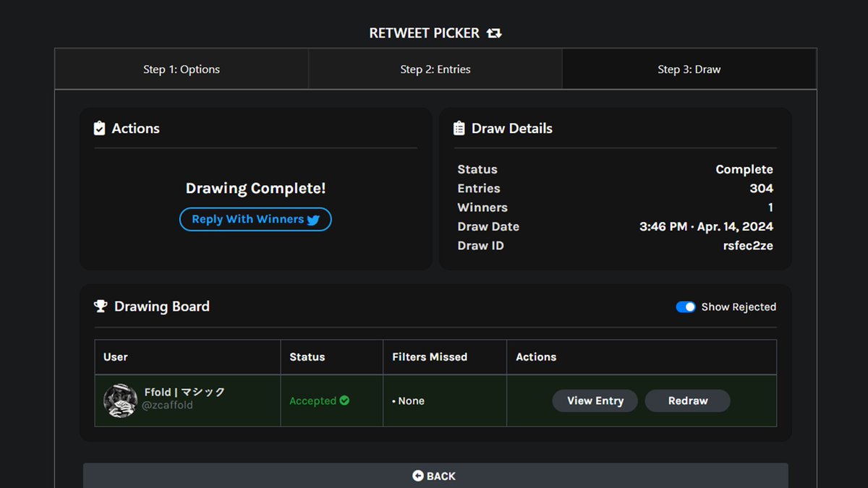
Task: Switch to Step 2: Entries tab
Action: 435,69
